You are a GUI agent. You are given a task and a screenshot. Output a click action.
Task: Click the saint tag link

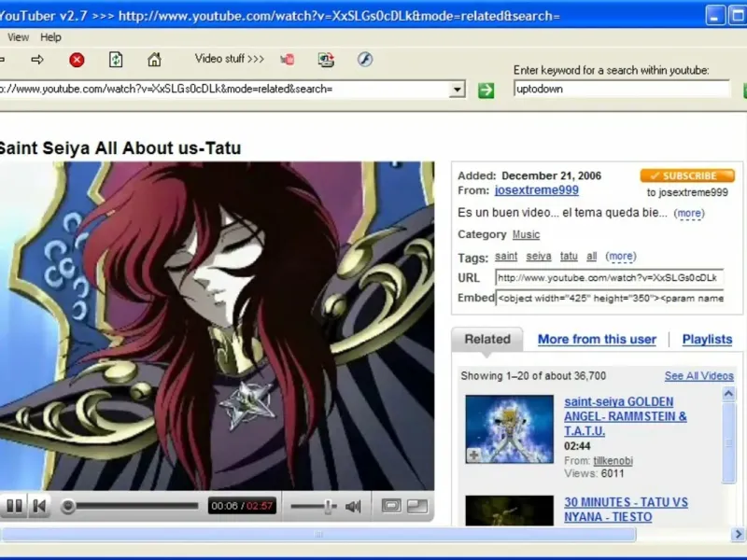506,256
